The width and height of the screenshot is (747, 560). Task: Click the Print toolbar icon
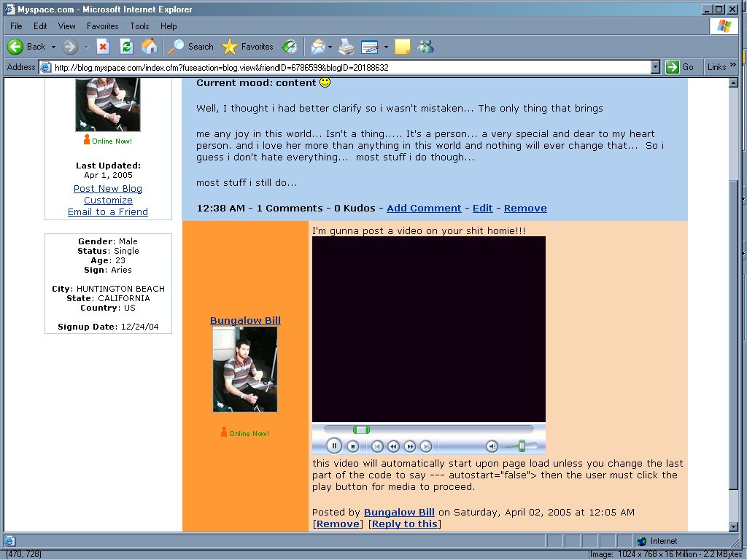[347, 47]
